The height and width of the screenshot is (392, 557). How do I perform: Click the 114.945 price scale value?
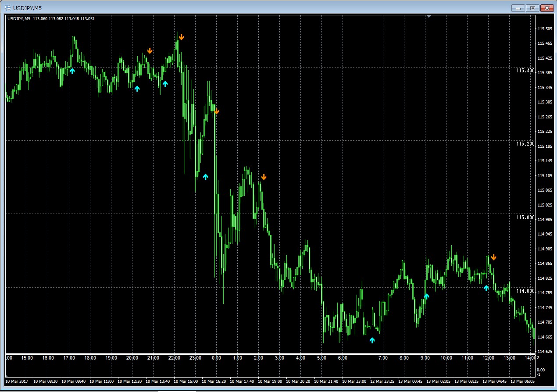[x=544, y=234]
